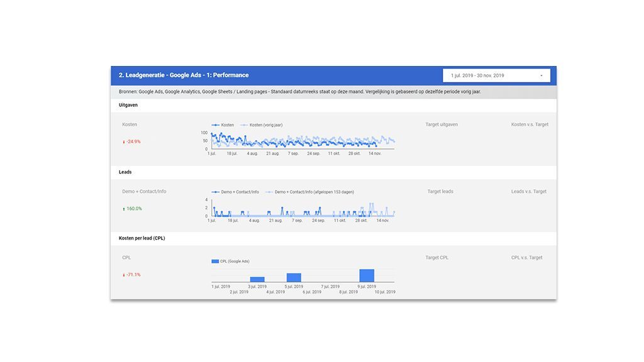Image resolution: width=644 pixels, height=362 pixels.
Task: Click the CPL v.s. Target scorecard label
Action: pyautogui.click(x=526, y=257)
